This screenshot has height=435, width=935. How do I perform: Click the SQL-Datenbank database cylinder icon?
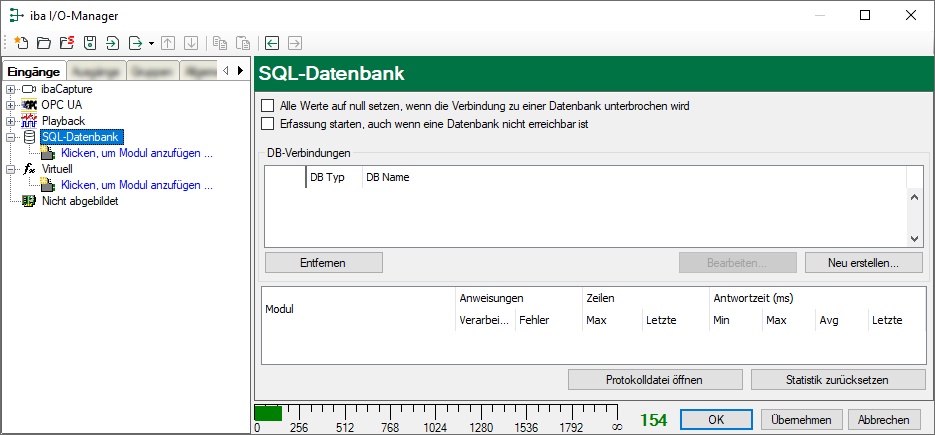pyautogui.click(x=29, y=137)
